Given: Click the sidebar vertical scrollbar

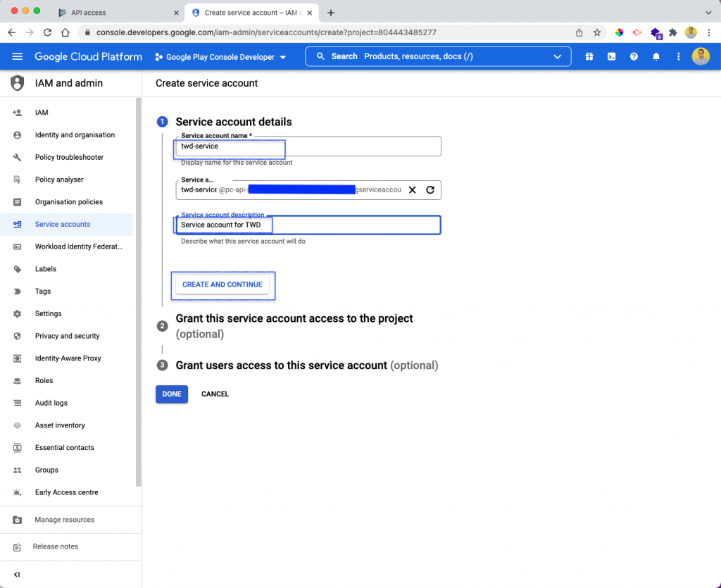Looking at the screenshot, I should (x=139, y=292).
